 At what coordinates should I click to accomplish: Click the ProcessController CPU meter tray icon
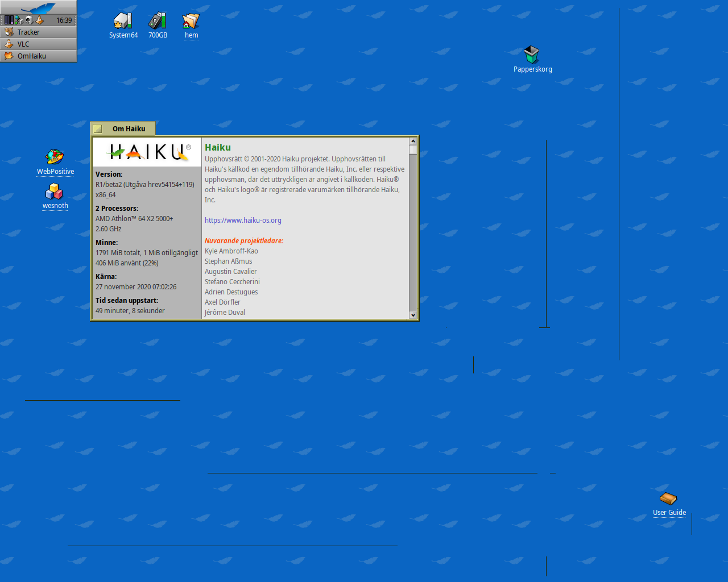coord(9,20)
